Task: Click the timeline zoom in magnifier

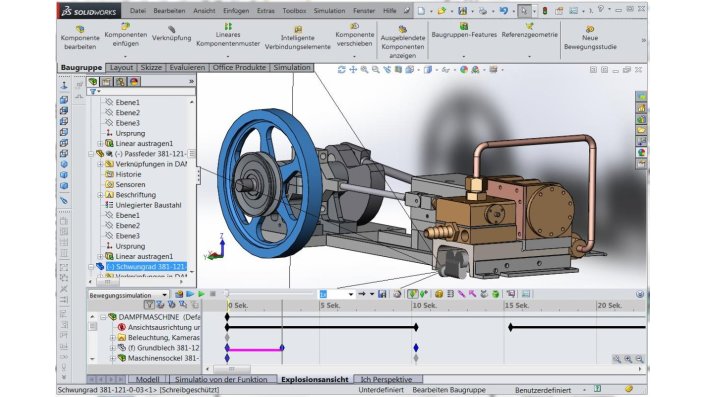Action: click(628, 359)
